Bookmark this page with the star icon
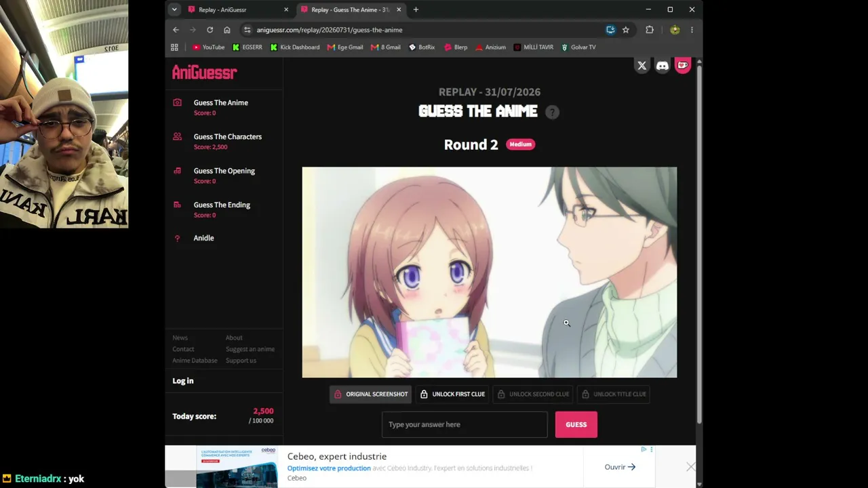 (625, 30)
